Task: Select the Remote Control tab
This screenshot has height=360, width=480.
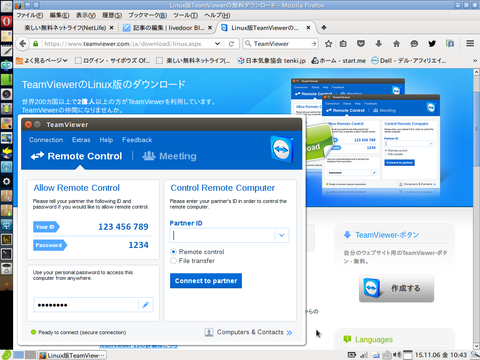Action: 76,156
